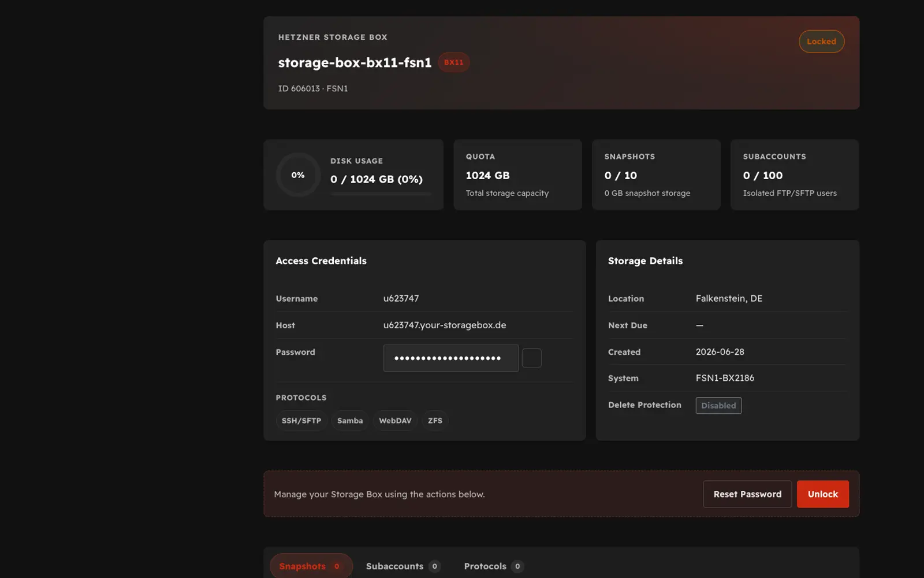Screen dimensions: 924x578
Task: Click the 0 / 100 subaccounts count
Action: 763,175
